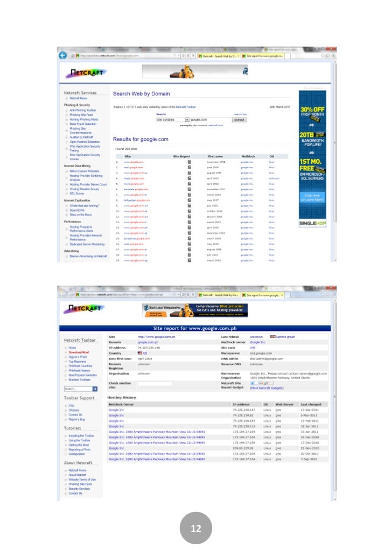Open a new tab in the Site report window
The image size is (392, 555).
(x=288, y=295)
